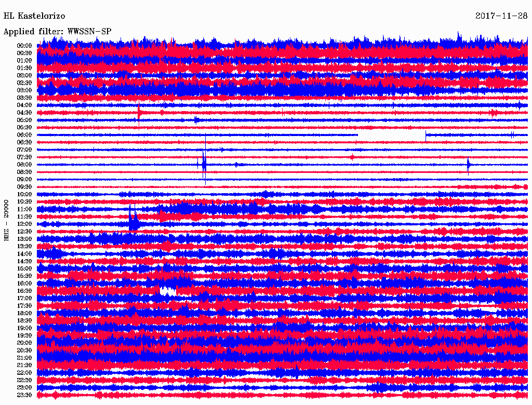
Task: Click the 21:00 time label
Action: tap(24, 358)
